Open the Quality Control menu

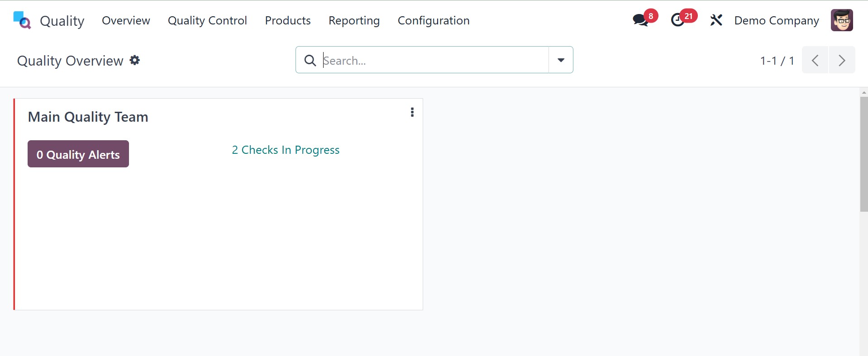207,20
